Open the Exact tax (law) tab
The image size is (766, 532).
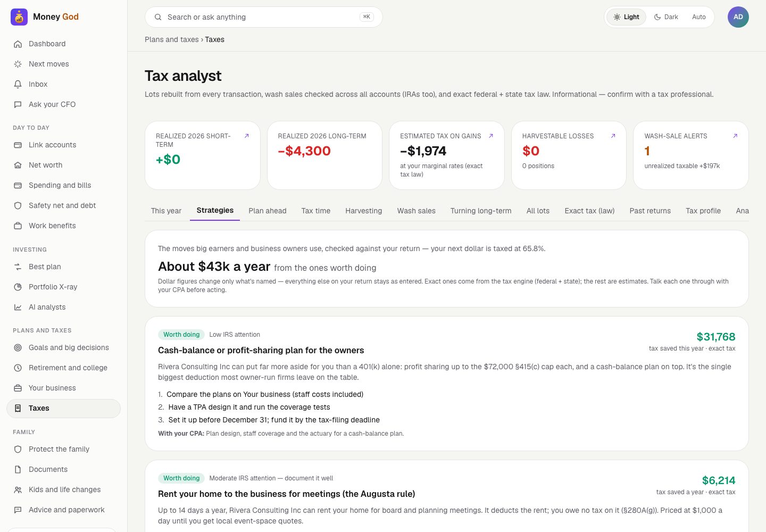point(589,211)
